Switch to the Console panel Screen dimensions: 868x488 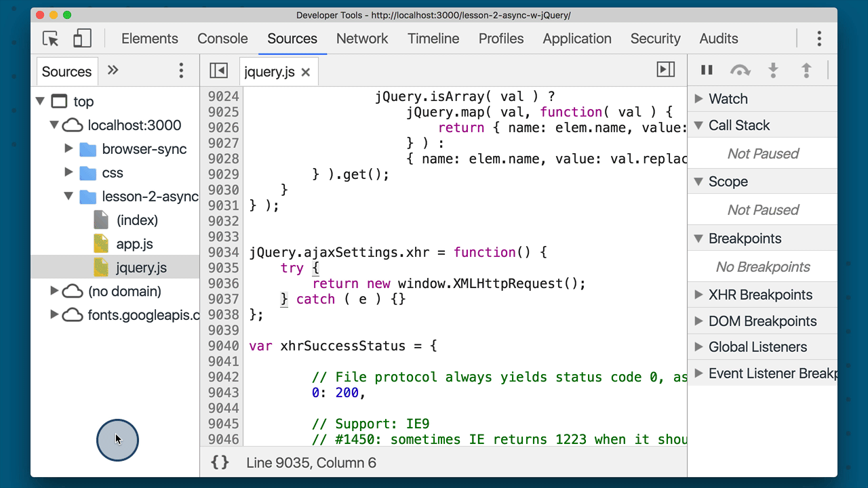click(x=222, y=39)
